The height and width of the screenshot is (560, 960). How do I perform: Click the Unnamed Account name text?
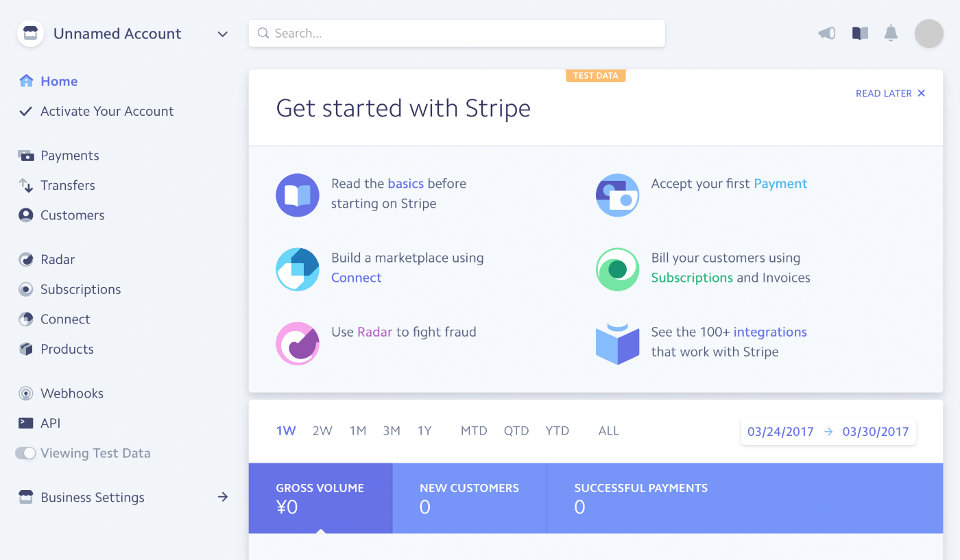117,34
